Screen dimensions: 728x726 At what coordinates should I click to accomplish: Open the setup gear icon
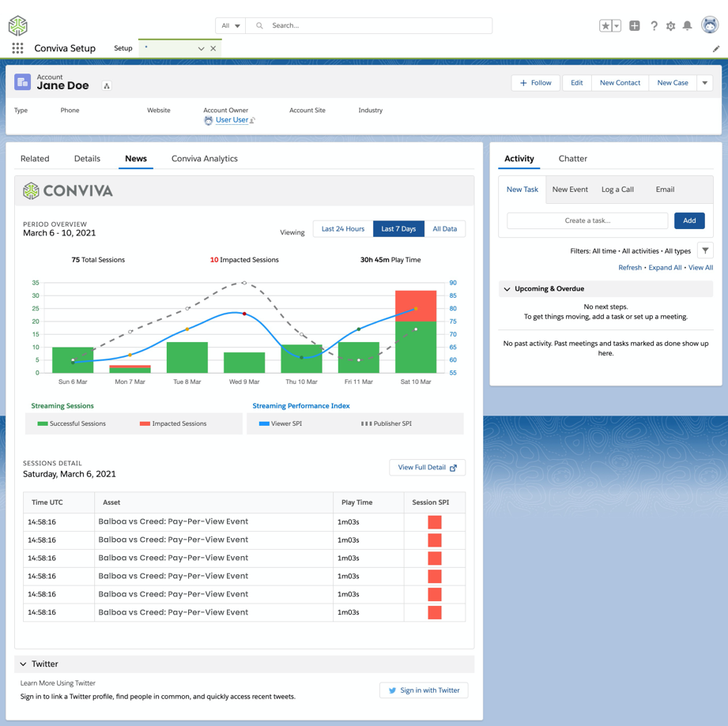[670, 26]
